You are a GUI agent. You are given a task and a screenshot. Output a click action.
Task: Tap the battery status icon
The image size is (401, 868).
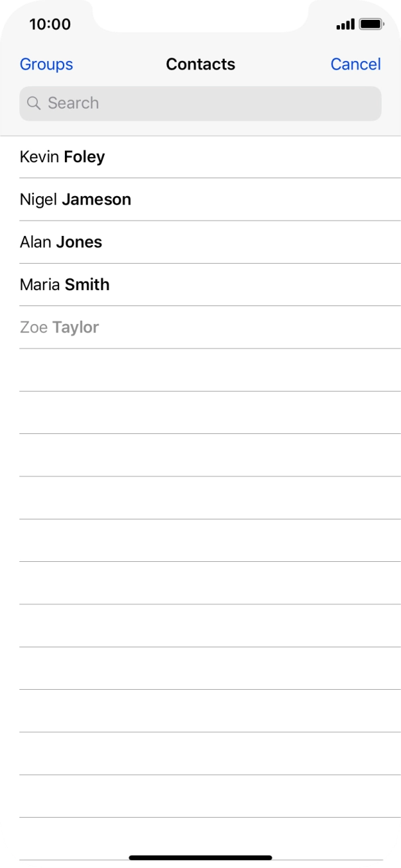(x=372, y=25)
